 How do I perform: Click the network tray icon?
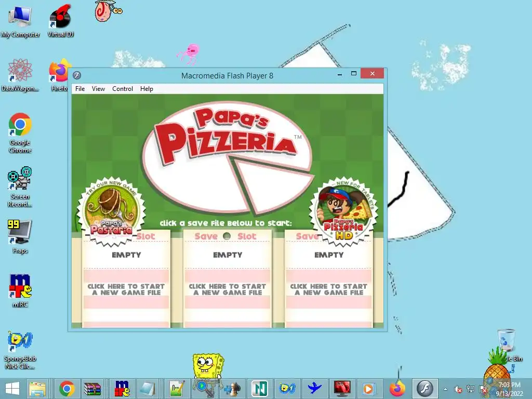point(471,389)
